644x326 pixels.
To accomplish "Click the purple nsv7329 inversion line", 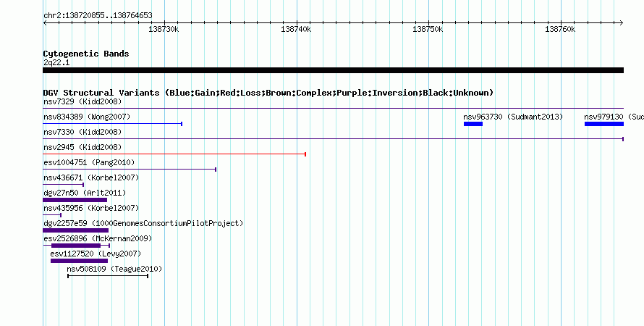I will (334, 109).
